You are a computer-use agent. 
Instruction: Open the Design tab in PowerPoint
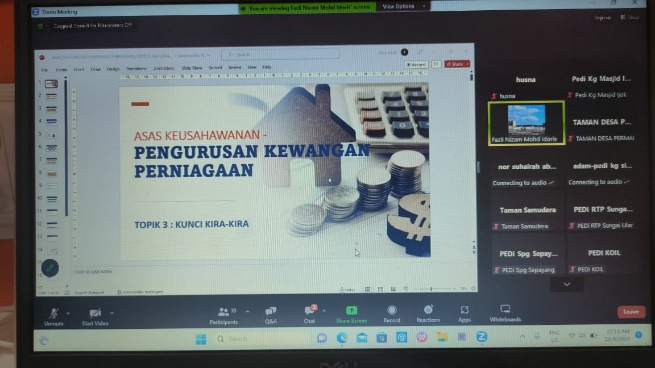point(113,69)
